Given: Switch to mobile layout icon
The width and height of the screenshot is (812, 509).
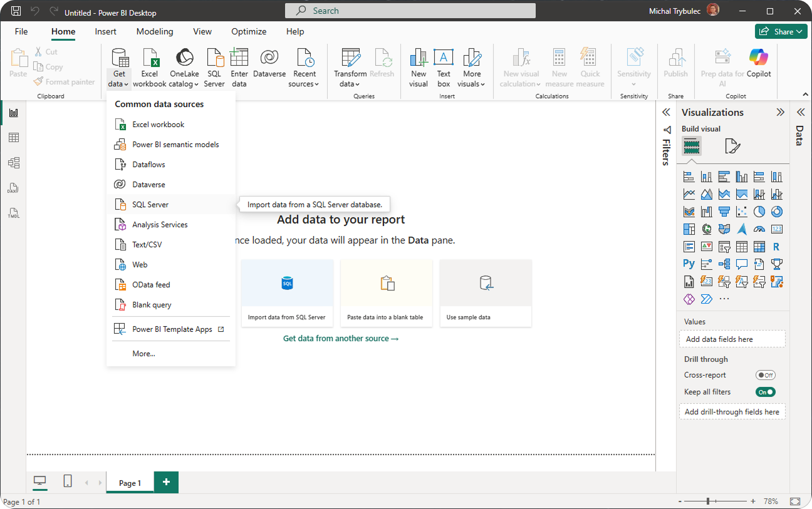Looking at the screenshot, I should (68, 481).
